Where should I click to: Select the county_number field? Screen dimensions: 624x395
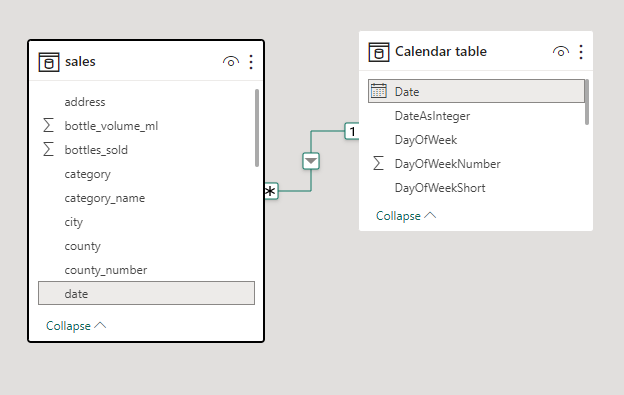(146, 270)
